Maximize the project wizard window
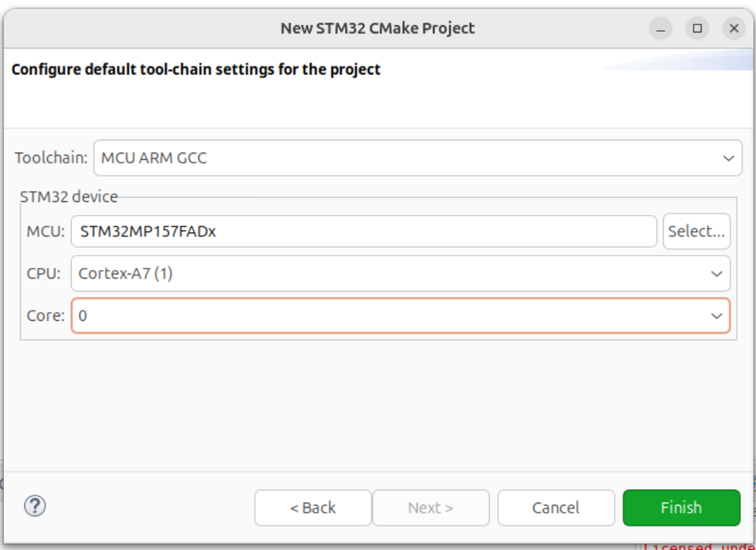The width and height of the screenshot is (756, 550). coord(697,29)
